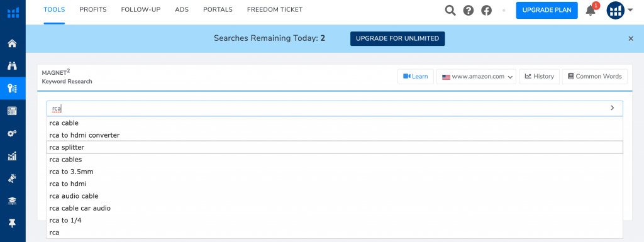Open the graduation cap training icon
The image size is (644, 242).
(13, 201)
